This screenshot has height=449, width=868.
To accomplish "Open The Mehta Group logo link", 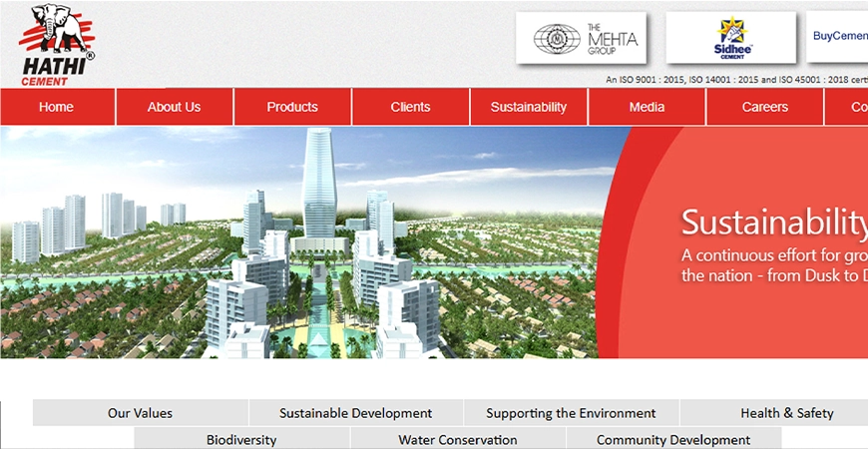I will (x=581, y=39).
